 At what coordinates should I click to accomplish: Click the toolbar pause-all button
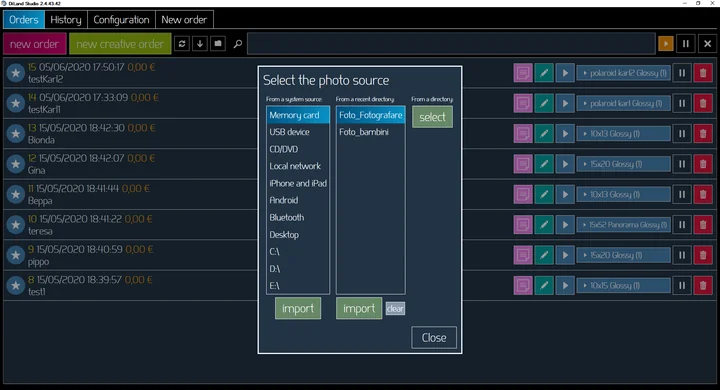[686, 44]
